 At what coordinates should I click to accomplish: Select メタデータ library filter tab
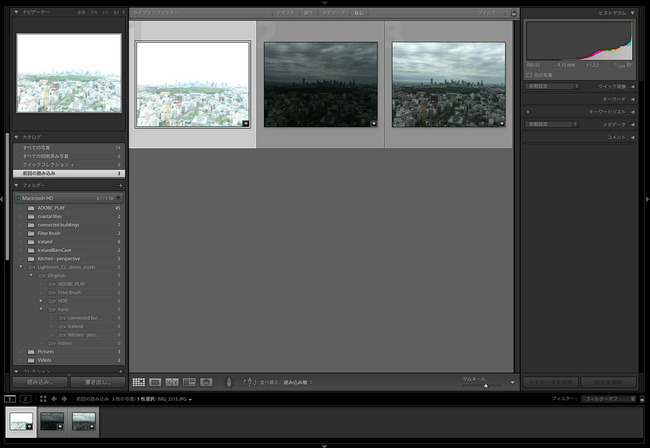coord(333,13)
